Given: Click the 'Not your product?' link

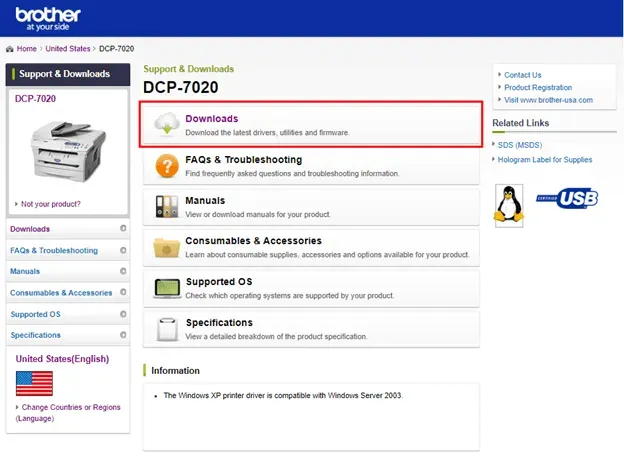Looking at the screenshot, I should click(51, 204).
